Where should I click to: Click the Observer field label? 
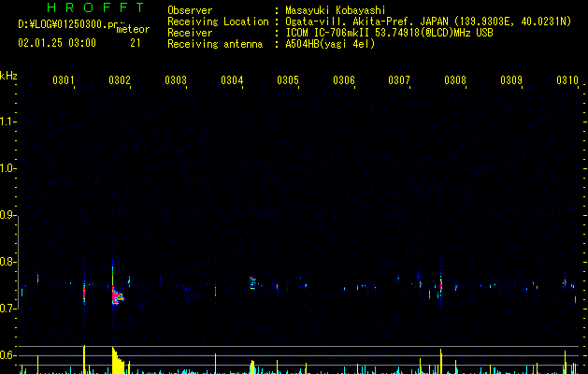190,10
